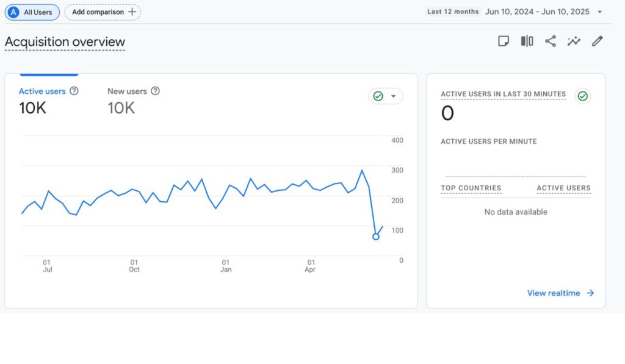This screenshot has width=625, height=364.
Task: Expand data quality dropdown in chart card
Action: tap(393, 96)
